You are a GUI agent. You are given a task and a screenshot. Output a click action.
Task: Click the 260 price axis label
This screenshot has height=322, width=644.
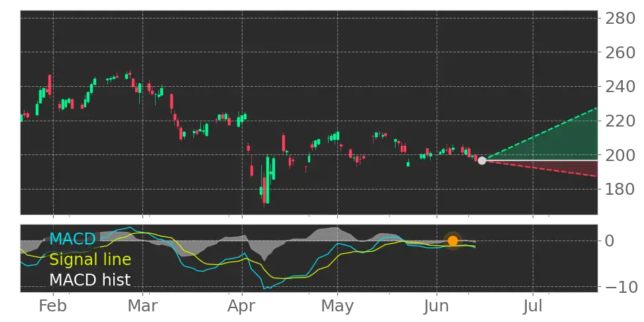pyautogui.click(x=619, y=52)
